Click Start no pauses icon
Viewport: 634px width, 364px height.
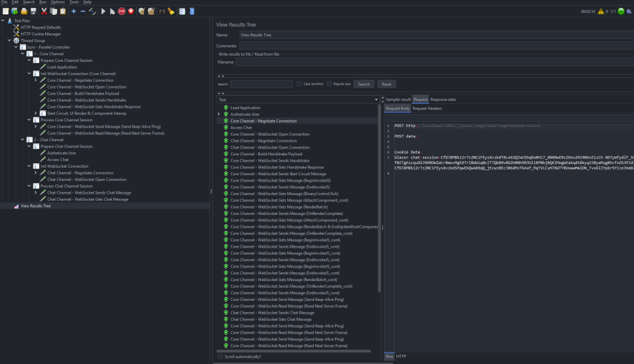coord(113,11)
